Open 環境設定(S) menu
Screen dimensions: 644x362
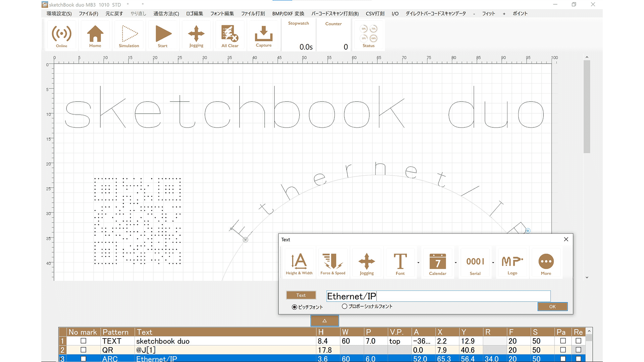pyautogui.click(x=59, y=13)
